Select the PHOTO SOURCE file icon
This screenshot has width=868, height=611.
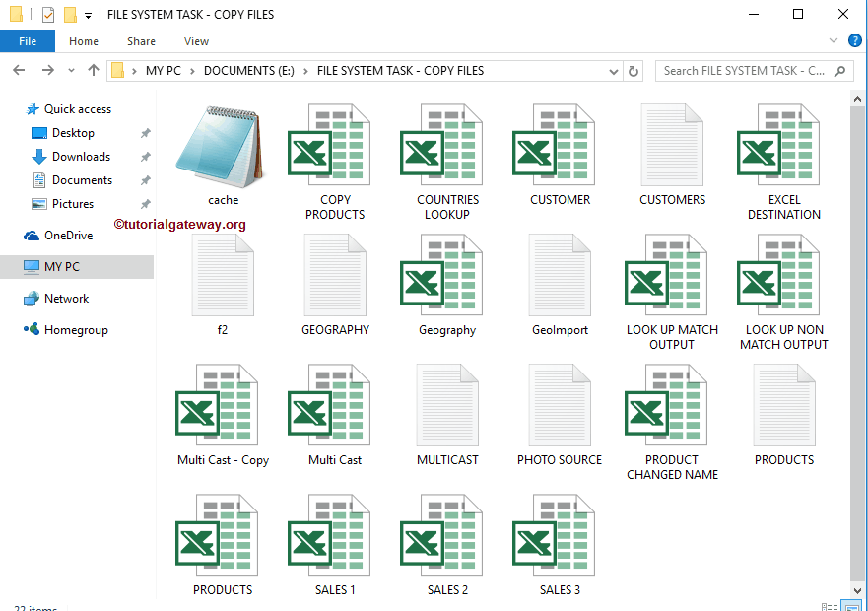[560, 405]
